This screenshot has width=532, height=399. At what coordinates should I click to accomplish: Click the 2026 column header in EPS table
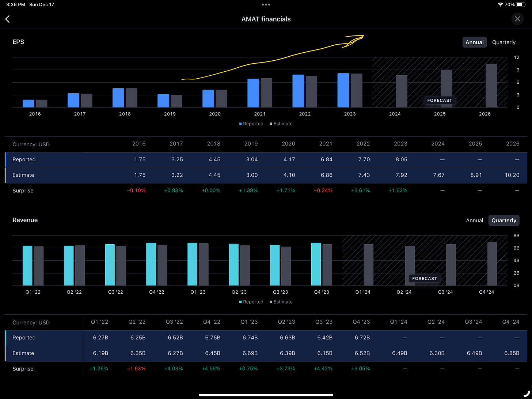[x=513, y=144]
